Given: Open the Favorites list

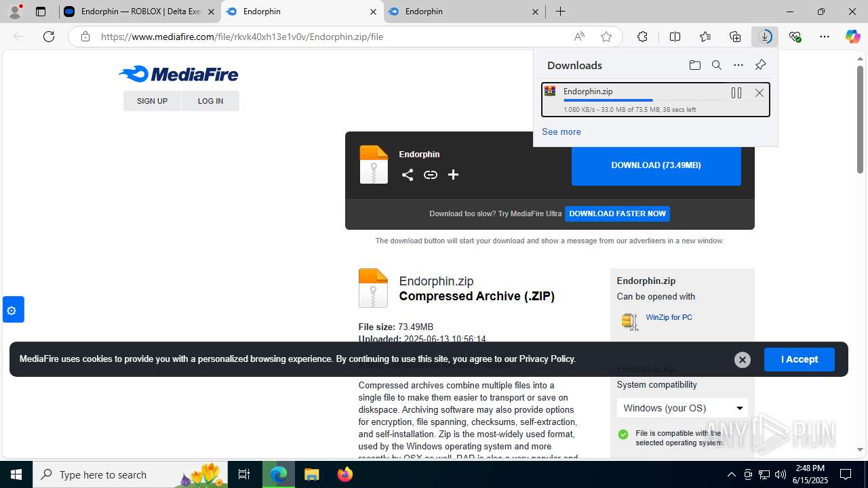Looking at the screenshot, I should pyautogui.click(x=705, y=37).
